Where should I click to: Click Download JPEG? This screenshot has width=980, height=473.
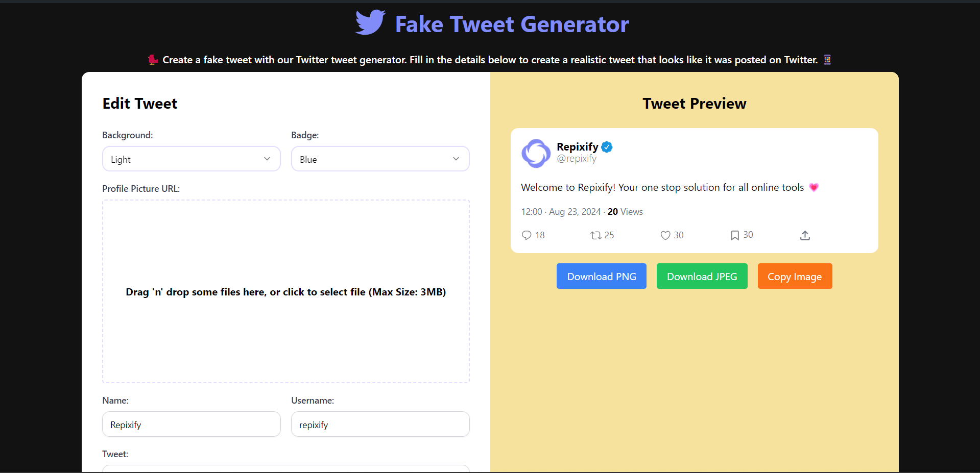pos(702,276)
